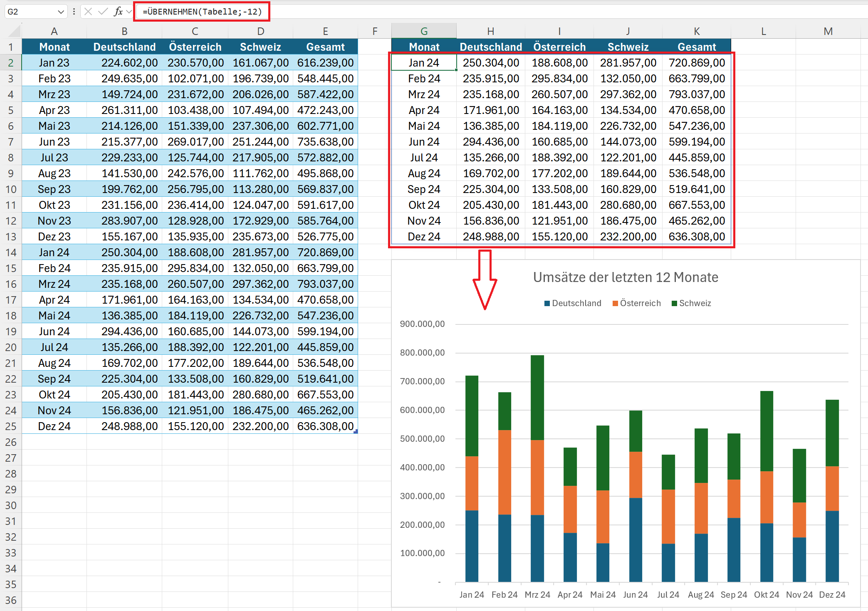
Task: Click into the formula bar with ÜBERNEHMEN formula
Action: (x=202, y=12)
